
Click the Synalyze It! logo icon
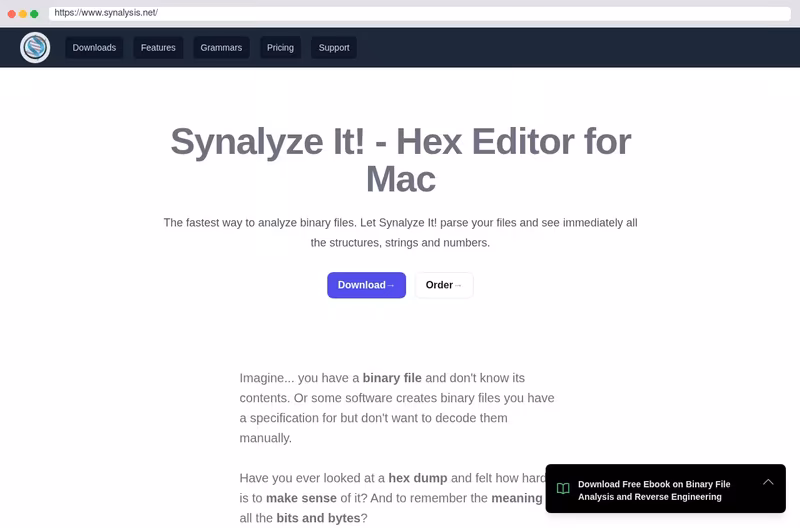(x=35, y=47)
